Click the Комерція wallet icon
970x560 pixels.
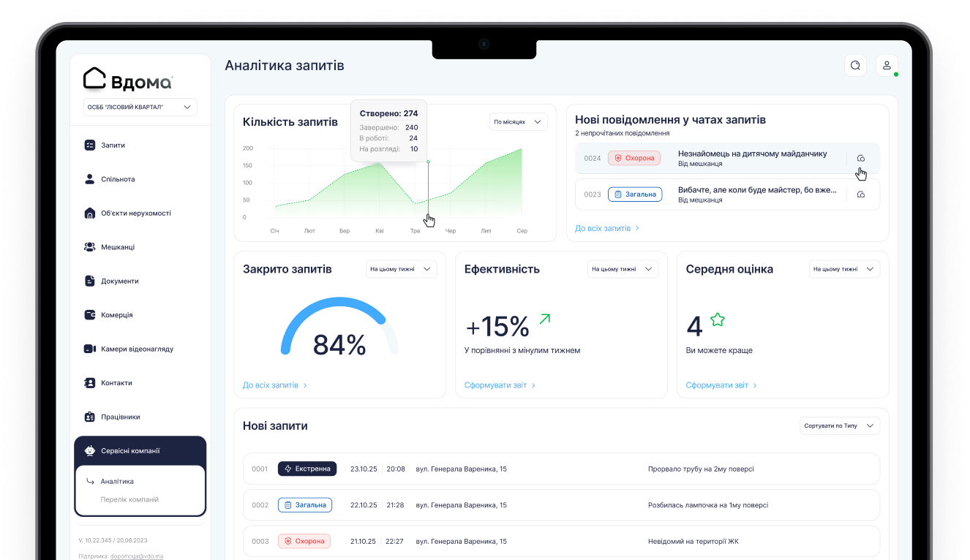click(90, 315)
